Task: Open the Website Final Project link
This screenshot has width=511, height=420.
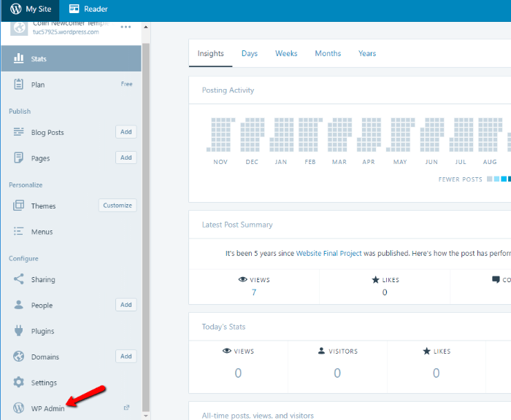Action: point(328,253)
